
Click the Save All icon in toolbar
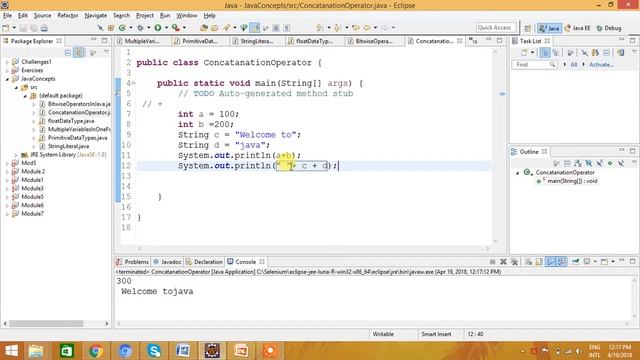(33, 28)
